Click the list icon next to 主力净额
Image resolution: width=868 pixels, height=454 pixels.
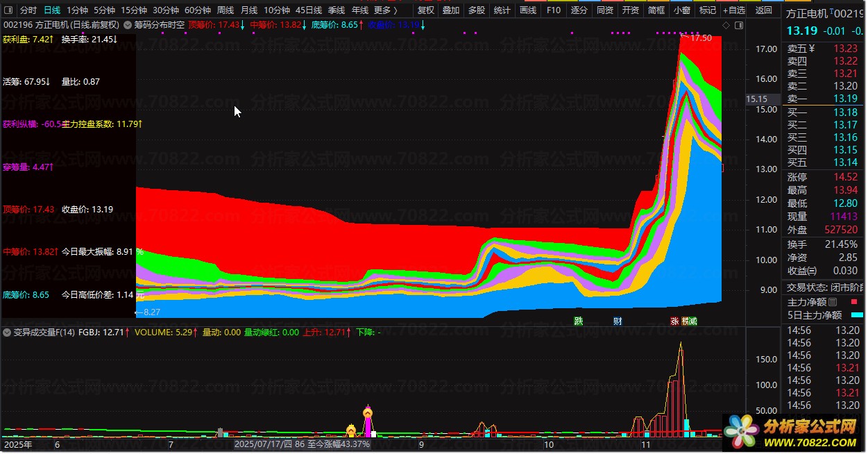[x=833, y=302]
